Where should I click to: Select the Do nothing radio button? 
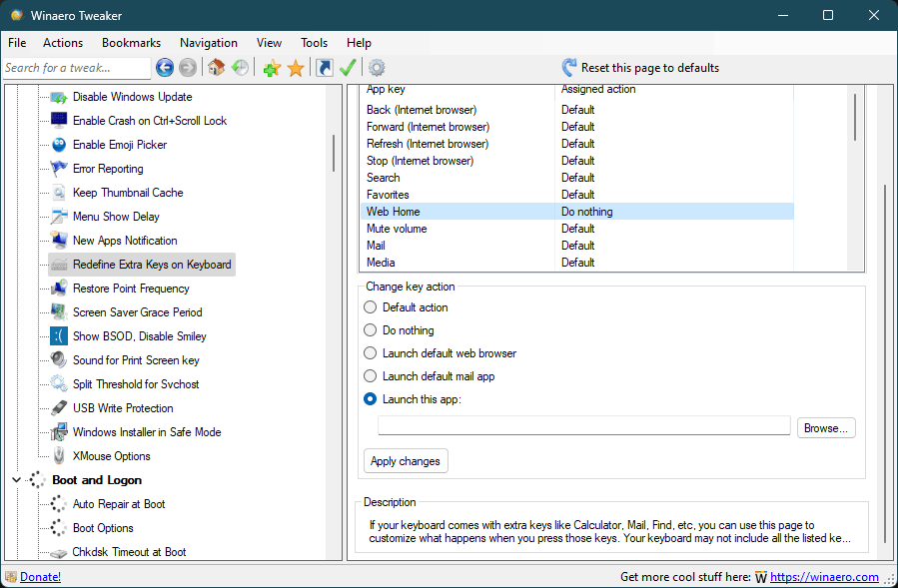[371, 330]
